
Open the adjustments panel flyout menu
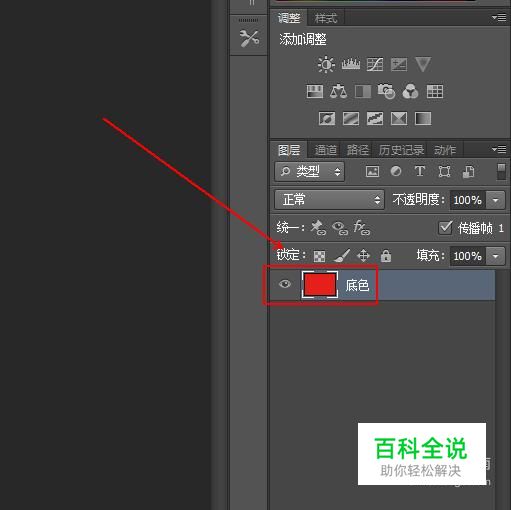[499, 17]
